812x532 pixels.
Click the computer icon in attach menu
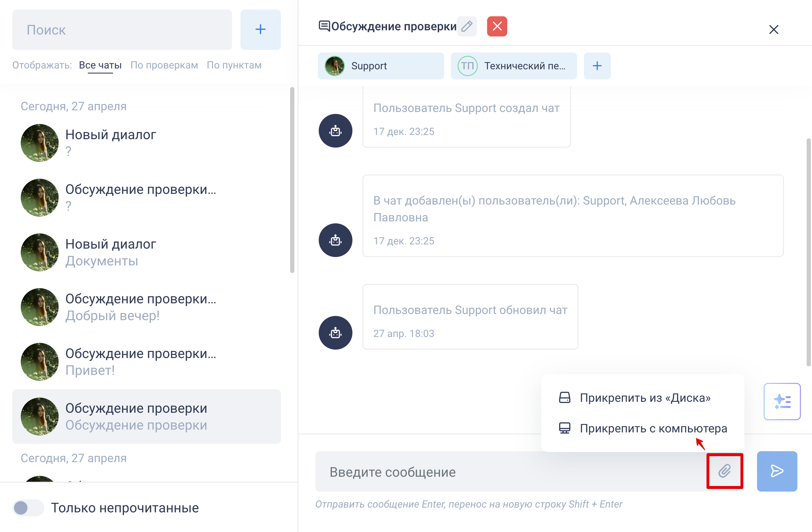pos(565,428)
